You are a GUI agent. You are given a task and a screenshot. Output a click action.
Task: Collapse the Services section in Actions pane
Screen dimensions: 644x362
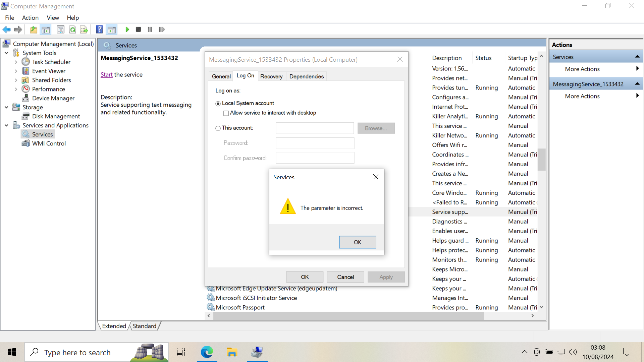point(637,57)
